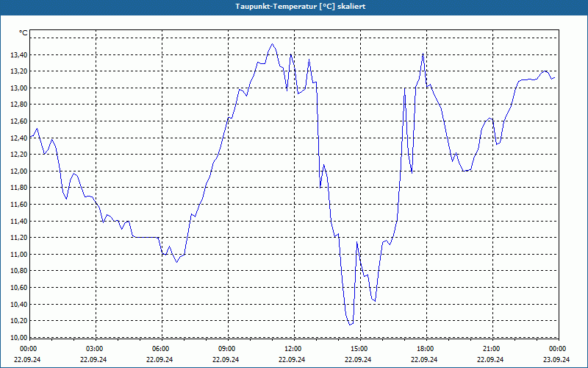Click the 23.09.24 date label

[x=556, y=359]
